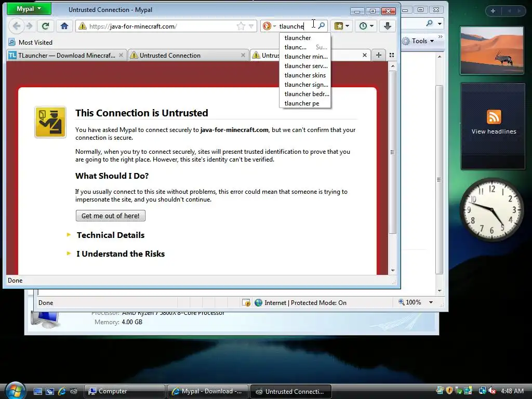
Task: Open the Most Visited bookmarks folder
Action: [x=31, y=43]
